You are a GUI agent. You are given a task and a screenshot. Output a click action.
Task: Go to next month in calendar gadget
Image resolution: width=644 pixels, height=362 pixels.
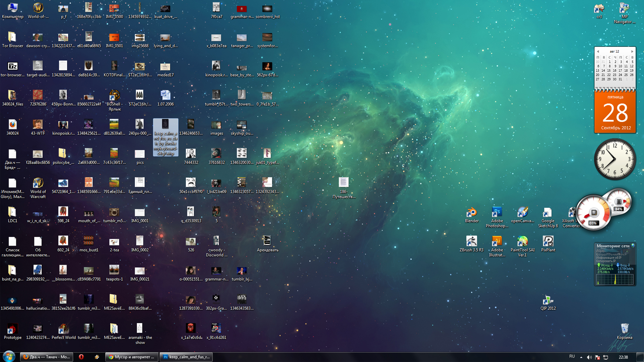point(632,52)
